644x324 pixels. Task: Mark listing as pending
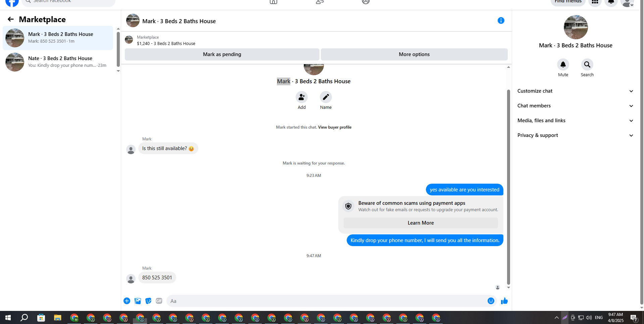pos(222,54)
